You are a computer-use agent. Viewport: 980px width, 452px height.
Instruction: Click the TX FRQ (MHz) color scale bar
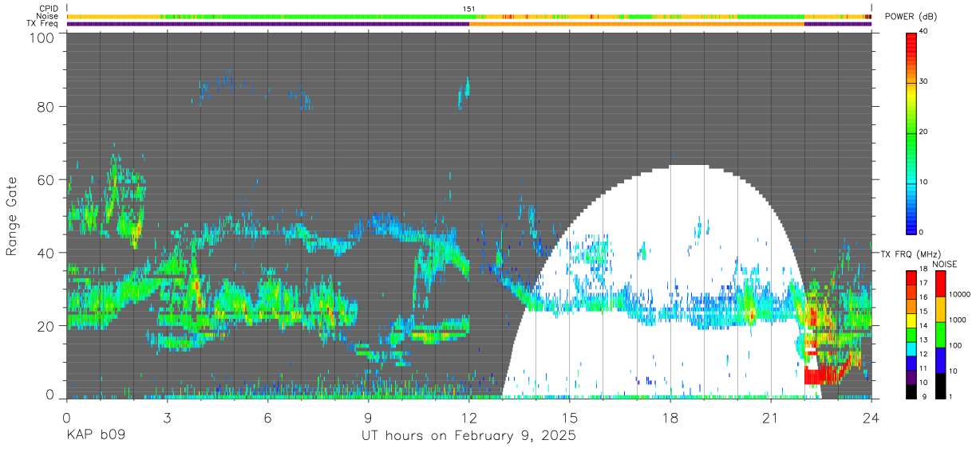pyautogui.click(x=911, y=334)
